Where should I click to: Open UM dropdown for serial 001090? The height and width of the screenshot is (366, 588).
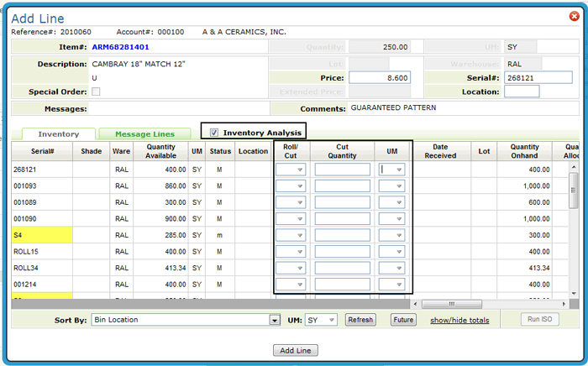coord(391,219)
